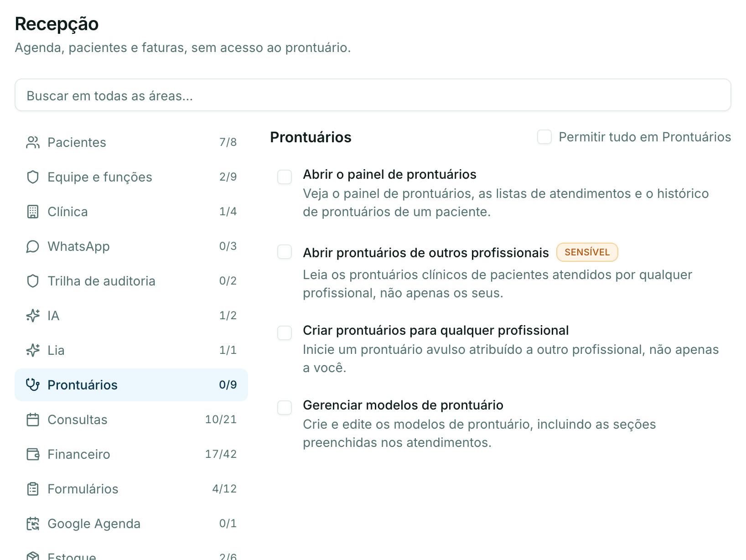The image size is (746, 560).
Task: Click the sparkle icon next to Lia
Action: click(x=33, y=350)
